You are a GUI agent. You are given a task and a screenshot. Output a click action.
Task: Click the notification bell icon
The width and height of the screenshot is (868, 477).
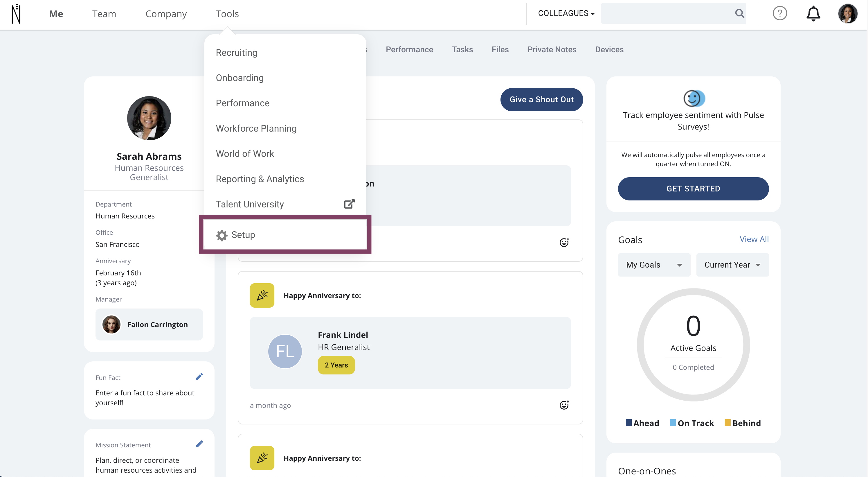tap(813, 13)
